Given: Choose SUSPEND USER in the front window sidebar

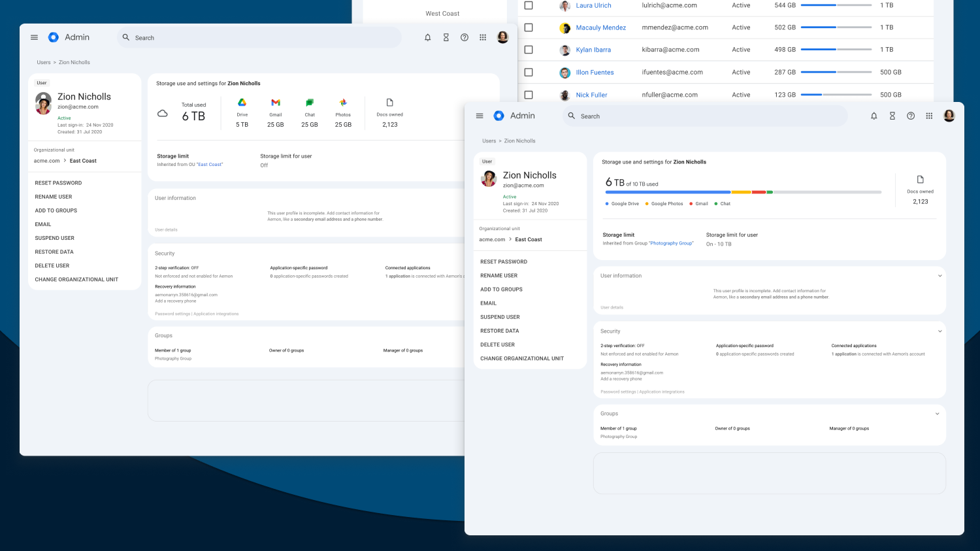Looking at the screenshot, I should click(x=500, y=317).
